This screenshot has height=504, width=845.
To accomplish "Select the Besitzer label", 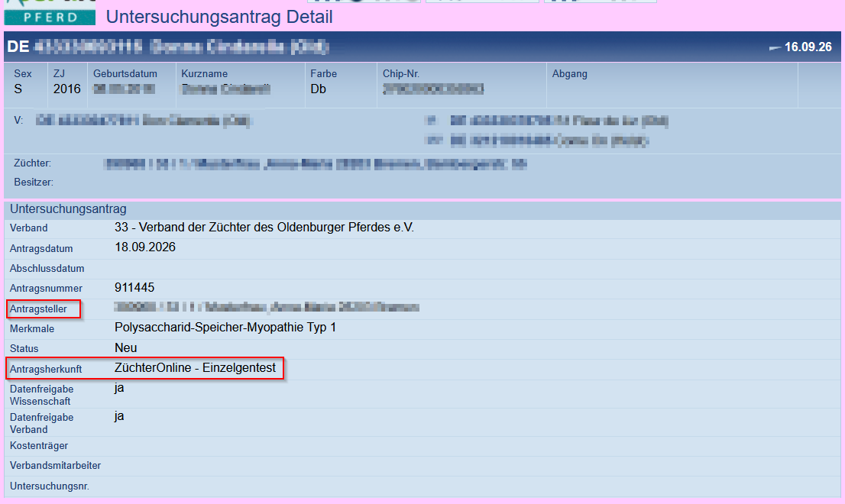I will point(34,183).
